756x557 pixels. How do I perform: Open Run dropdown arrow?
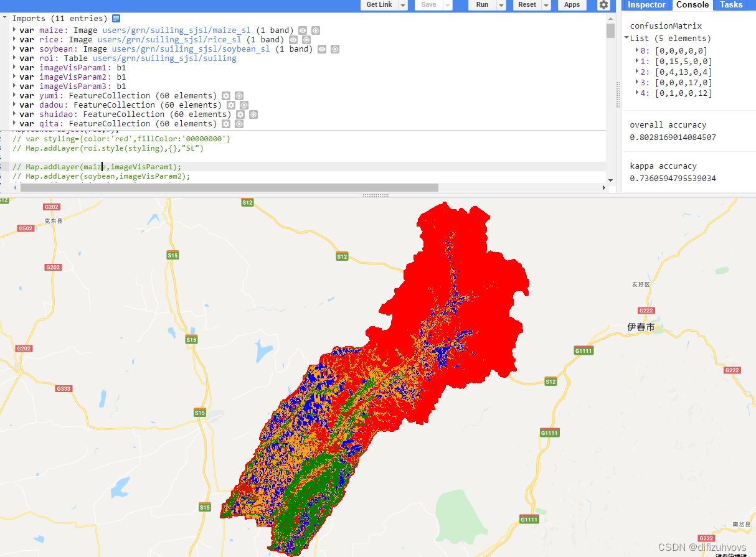point(501,5)
